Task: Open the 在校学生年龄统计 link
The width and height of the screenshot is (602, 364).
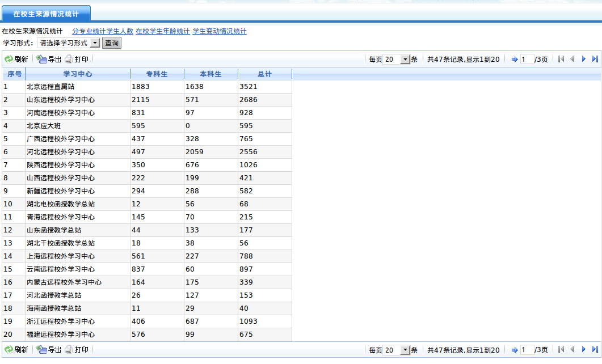Action: 162,32
